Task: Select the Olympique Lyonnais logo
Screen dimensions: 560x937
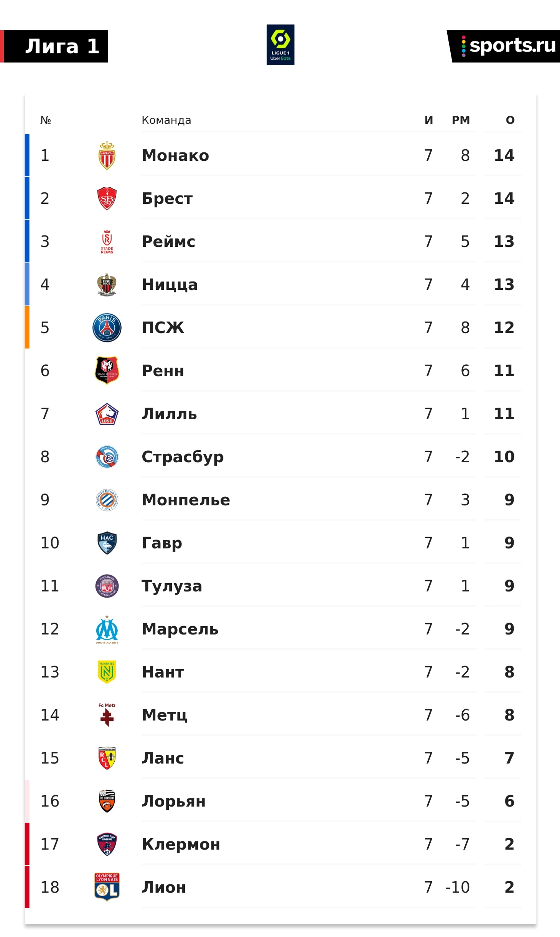Action: tap(107, 887)
